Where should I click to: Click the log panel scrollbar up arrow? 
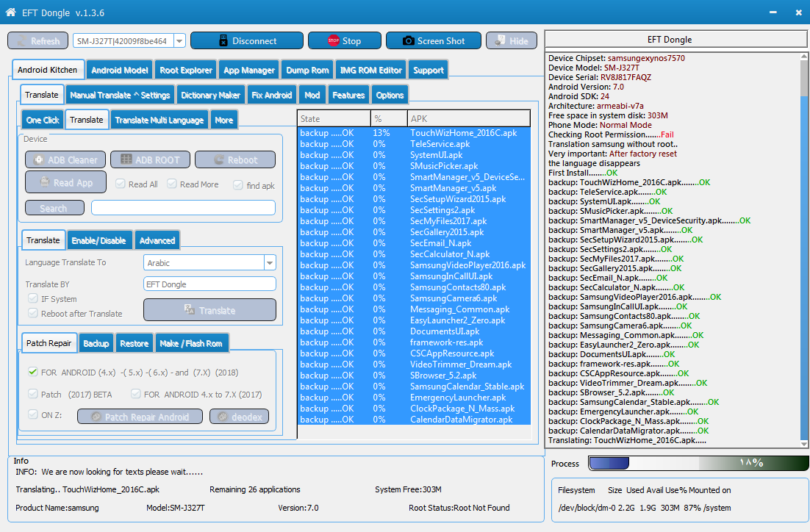(804, 57)
